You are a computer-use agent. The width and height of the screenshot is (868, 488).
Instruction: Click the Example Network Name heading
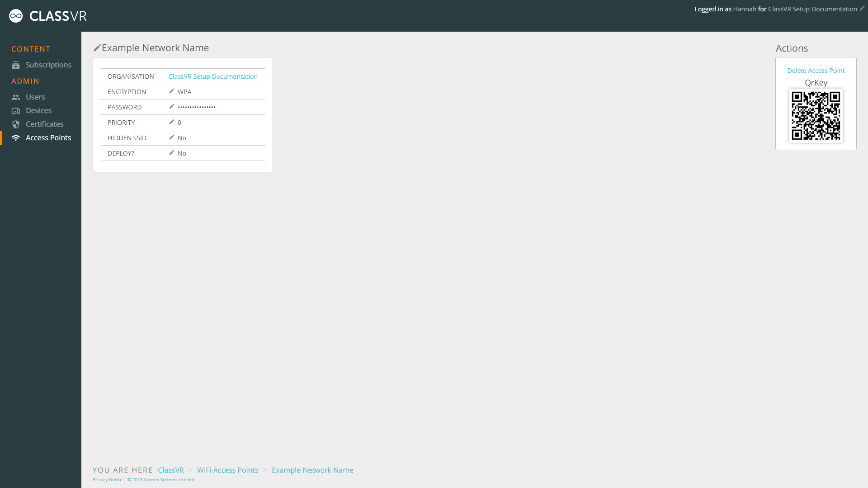pos(155,48)
